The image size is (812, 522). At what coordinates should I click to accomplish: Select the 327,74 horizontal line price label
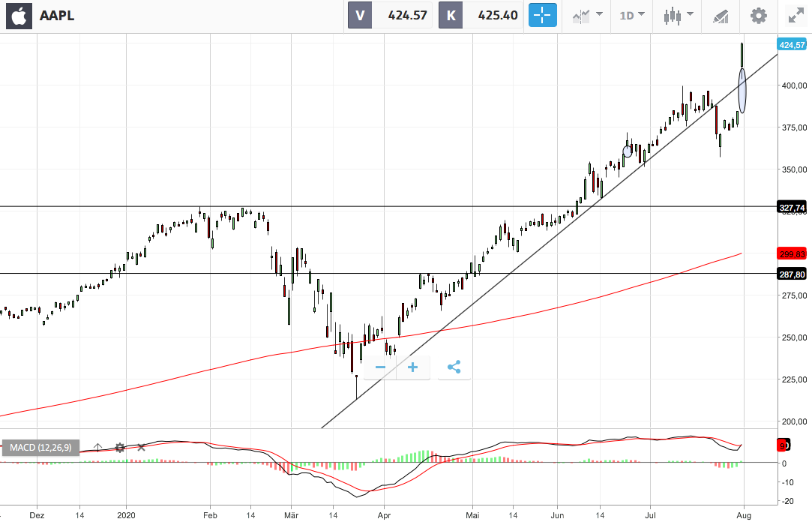[793, 208]
